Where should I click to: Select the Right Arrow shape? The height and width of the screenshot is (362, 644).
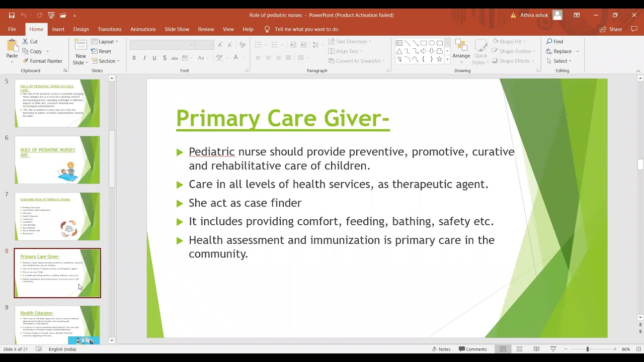coord(424,51)
